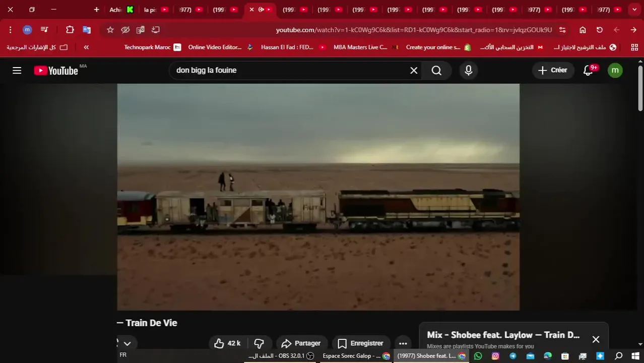Image resolution: width=644 pixels, height=363 pixels.
Task: Bookmark this page with the star
Action: click(x=110, y=30)
